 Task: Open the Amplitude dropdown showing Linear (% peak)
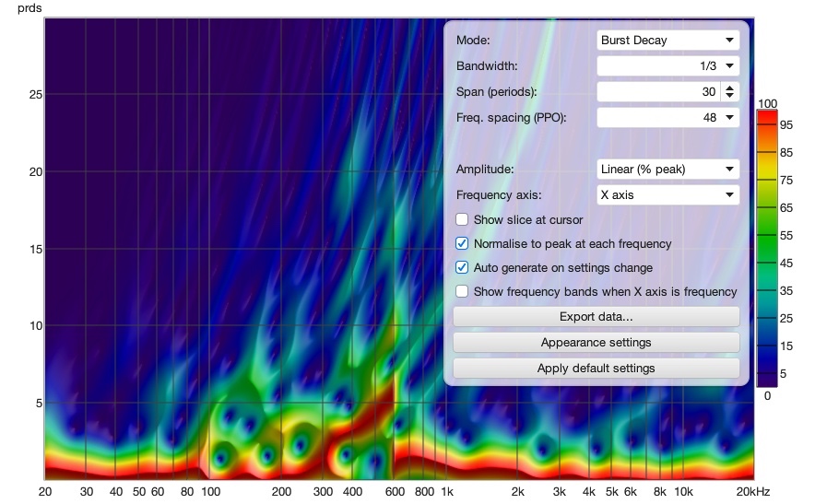coord(667,169)
